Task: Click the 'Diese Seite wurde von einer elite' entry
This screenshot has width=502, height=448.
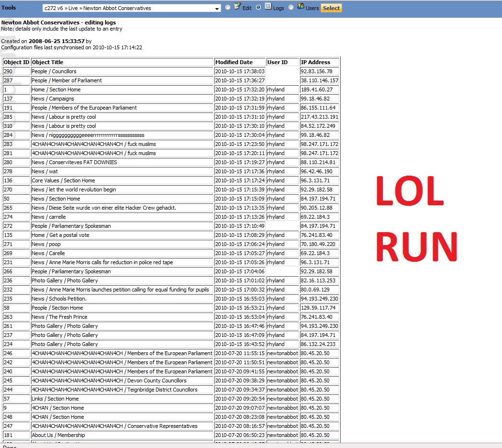Action: (x=104, y=208)
